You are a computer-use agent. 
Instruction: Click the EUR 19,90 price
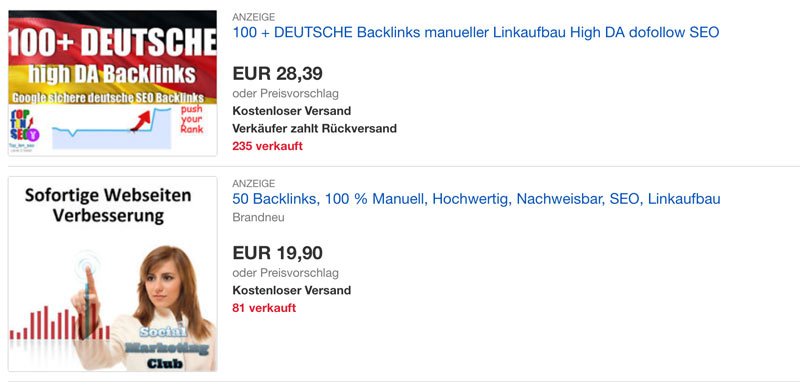278,253
